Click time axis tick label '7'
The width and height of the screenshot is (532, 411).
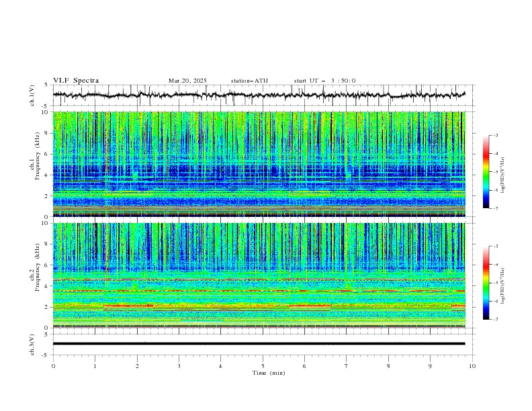pos(347,366)
